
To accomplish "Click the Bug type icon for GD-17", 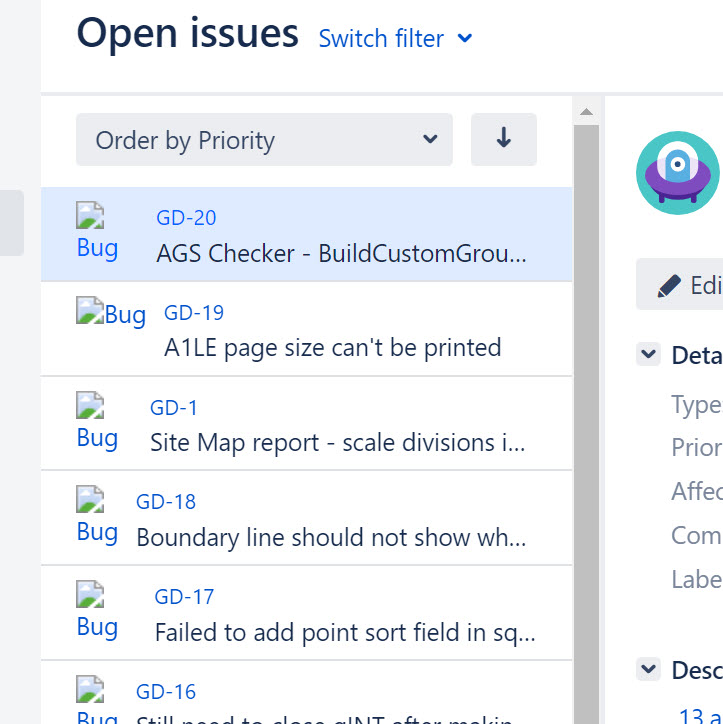I will pyautogui.click(x=90, y=594).
